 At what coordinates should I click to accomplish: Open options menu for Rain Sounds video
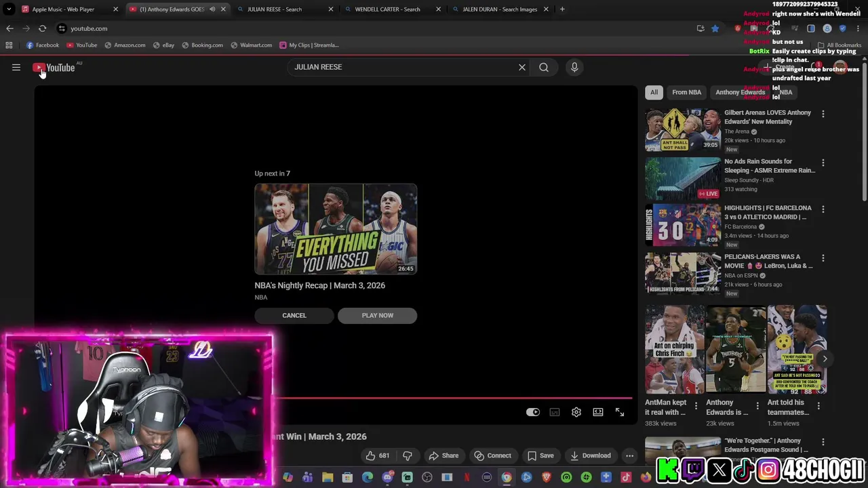pos(823,163)
